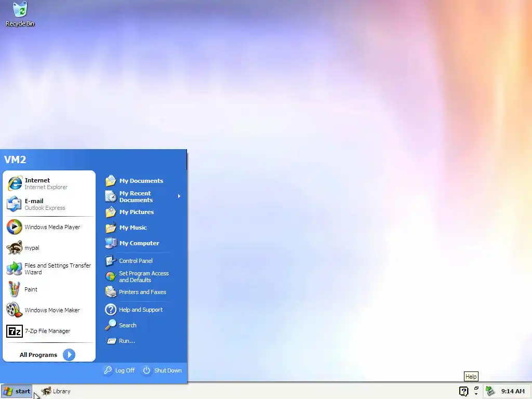The height and width of the screenshot is (399, 532).
Task: Open My Music folder
Action: pos(142,228)
